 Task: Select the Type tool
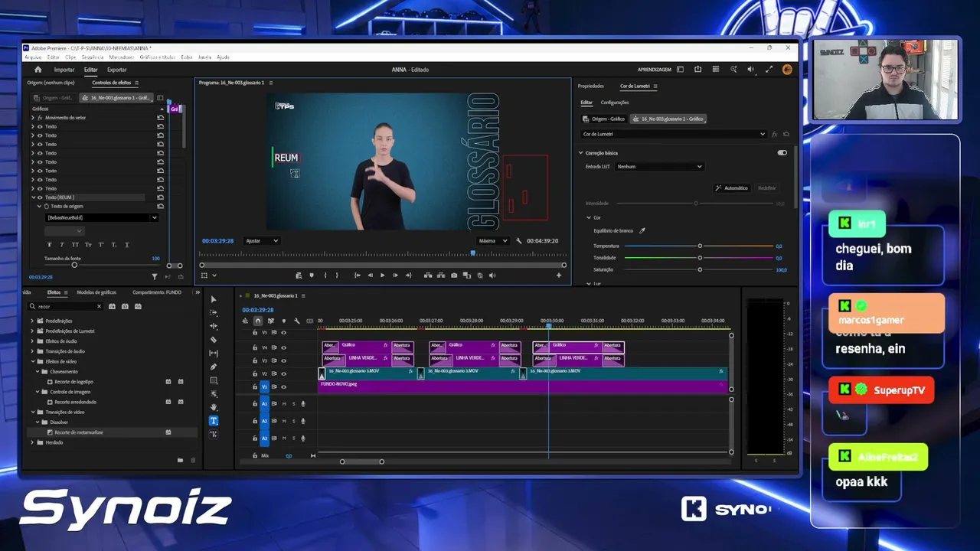coord(214,421)
